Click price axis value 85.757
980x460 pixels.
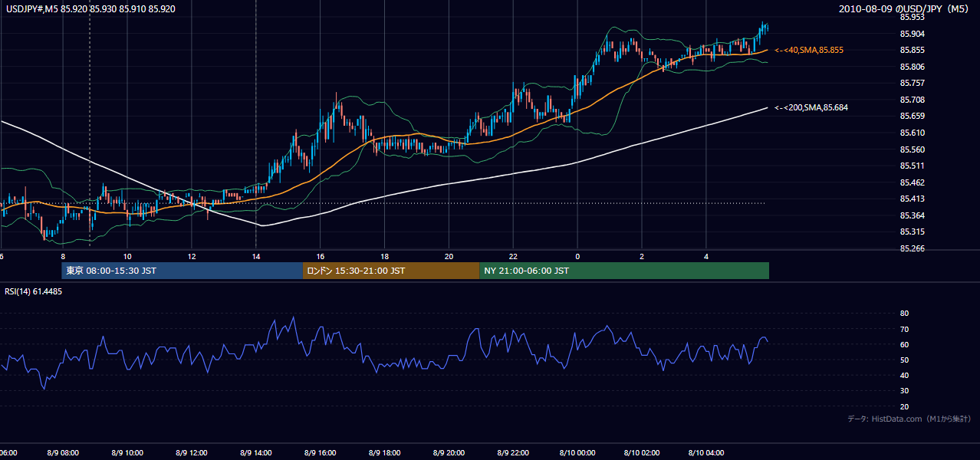click(x=912, y=83)
